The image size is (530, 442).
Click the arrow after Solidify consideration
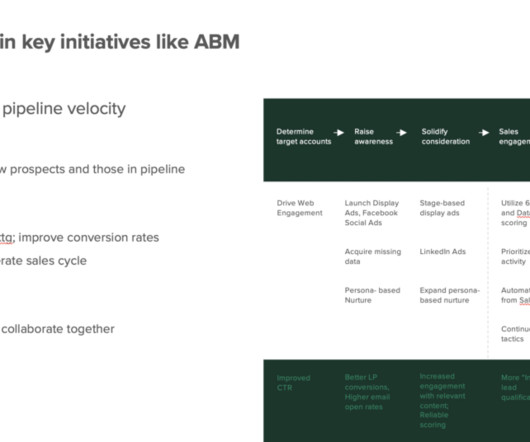[484, 132]
